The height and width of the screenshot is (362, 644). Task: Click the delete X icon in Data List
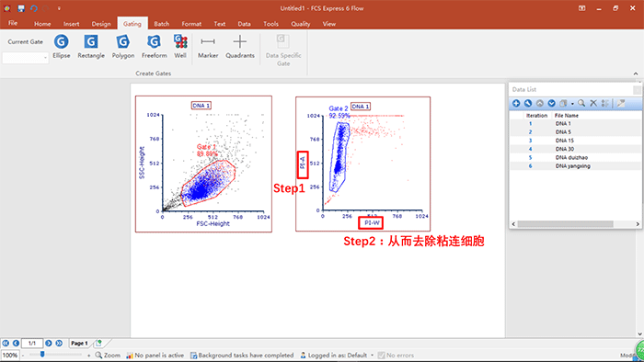[593, 103]
